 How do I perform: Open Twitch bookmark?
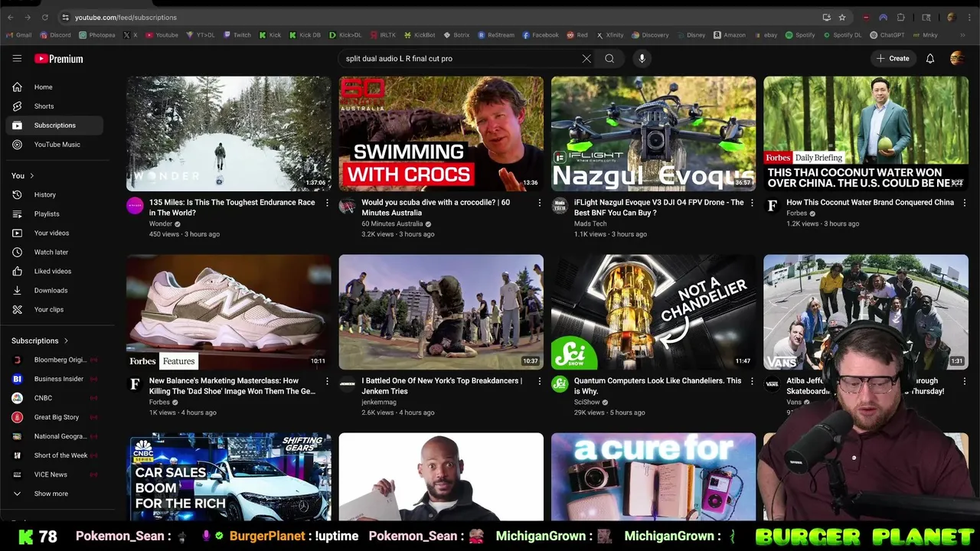pyautogui.click(x=237, y=35)
